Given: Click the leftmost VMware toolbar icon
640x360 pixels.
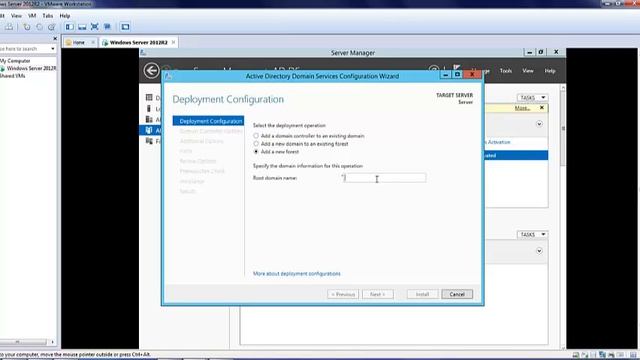Looking at the screenshot, I should point(9,27).
